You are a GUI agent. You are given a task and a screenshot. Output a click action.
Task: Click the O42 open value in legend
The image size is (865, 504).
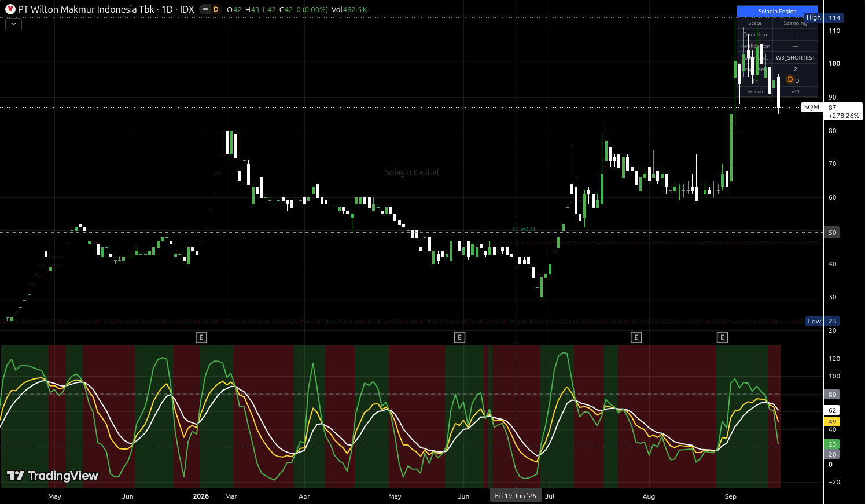(234, 9)
